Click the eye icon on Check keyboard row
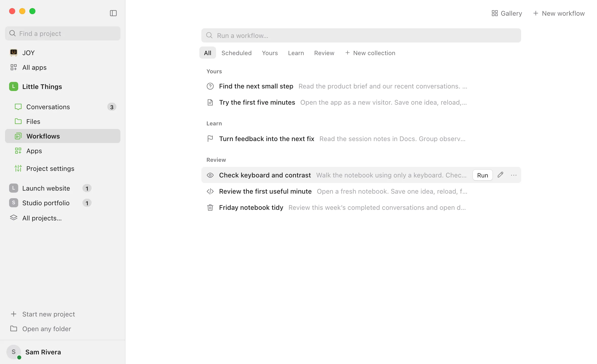 (x=210, y=175)
